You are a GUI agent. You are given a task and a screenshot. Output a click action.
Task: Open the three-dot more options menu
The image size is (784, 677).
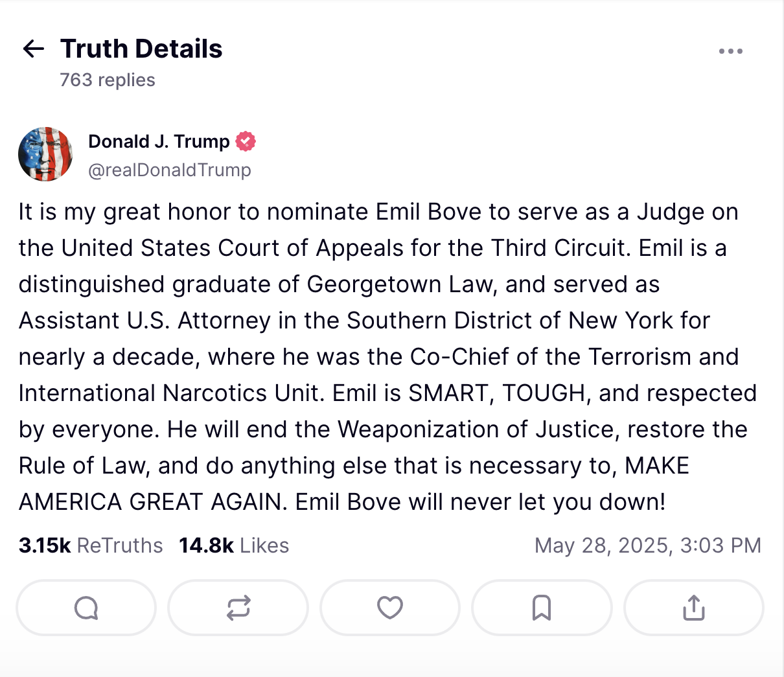coord(730,51)
